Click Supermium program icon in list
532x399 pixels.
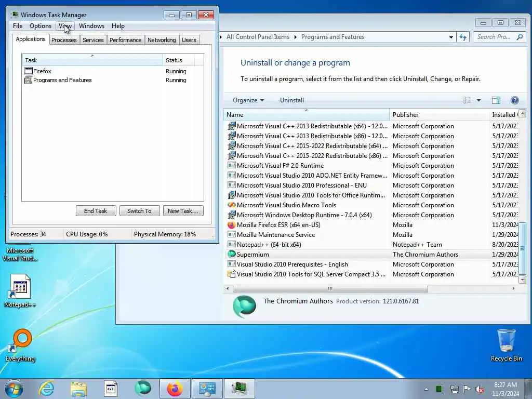pos(232,254)
